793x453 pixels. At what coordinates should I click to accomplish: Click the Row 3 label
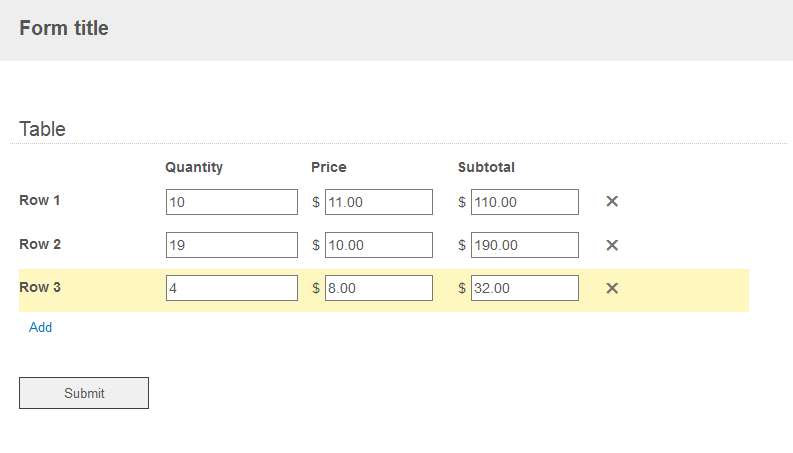click(40, 287)
